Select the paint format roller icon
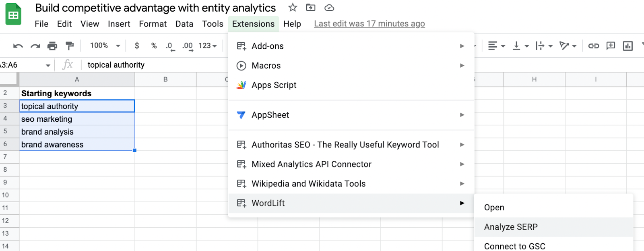This screenshot has width=644, height=251. click(x=70, y=46)
